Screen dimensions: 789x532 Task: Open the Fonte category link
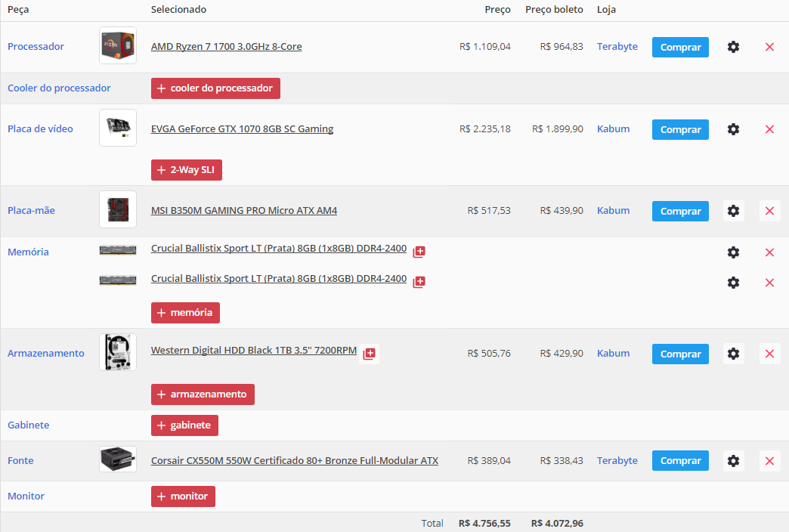click(20, 460)
